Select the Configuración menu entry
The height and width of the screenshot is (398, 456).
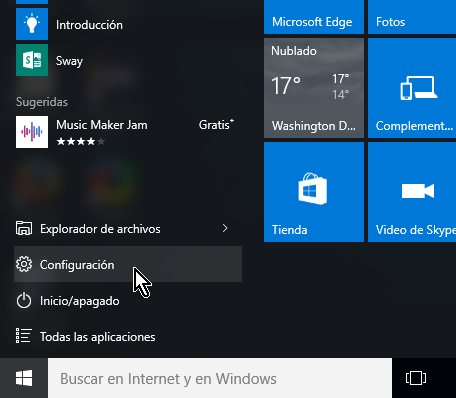(128, 264)
